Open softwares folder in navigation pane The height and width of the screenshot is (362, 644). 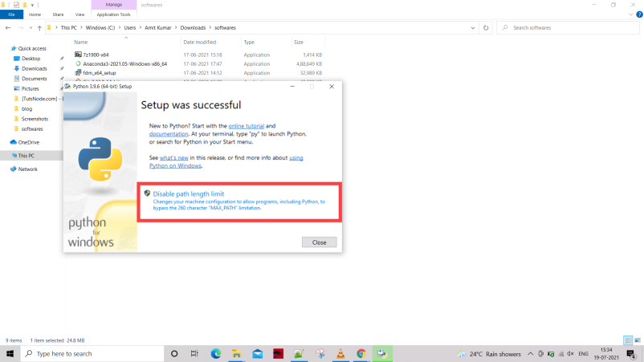[x=32, y=129]
